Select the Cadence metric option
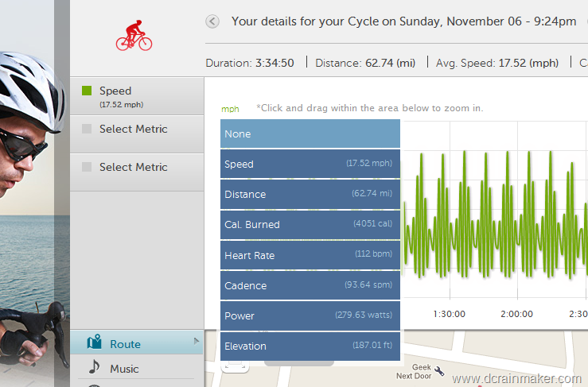Viewport: 588px width, 387px height. pyautogui.click(x=310, y=285)
